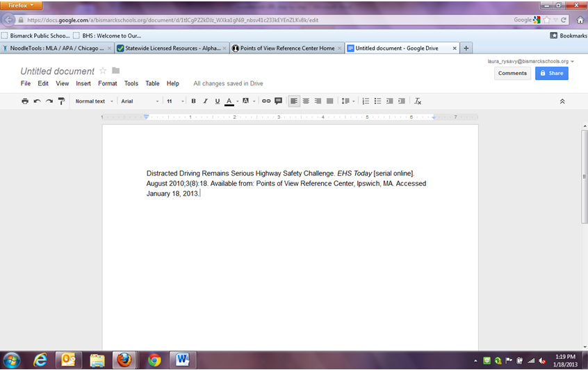Star the Untitled document
This screenshot has height=370, width=588.
pyautogui.click(x=103, y=71)
